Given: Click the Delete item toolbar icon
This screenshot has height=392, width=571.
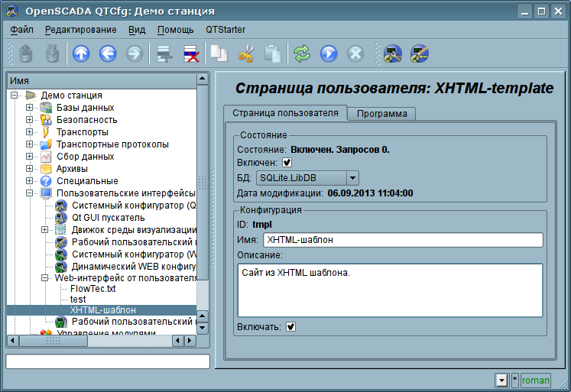Looking at the screenshot, I should (190, 53).
